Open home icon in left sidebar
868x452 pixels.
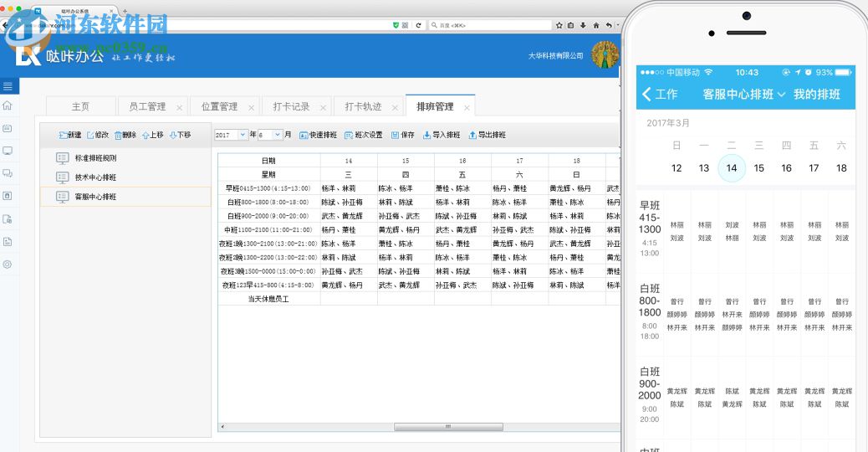[8, 105]
